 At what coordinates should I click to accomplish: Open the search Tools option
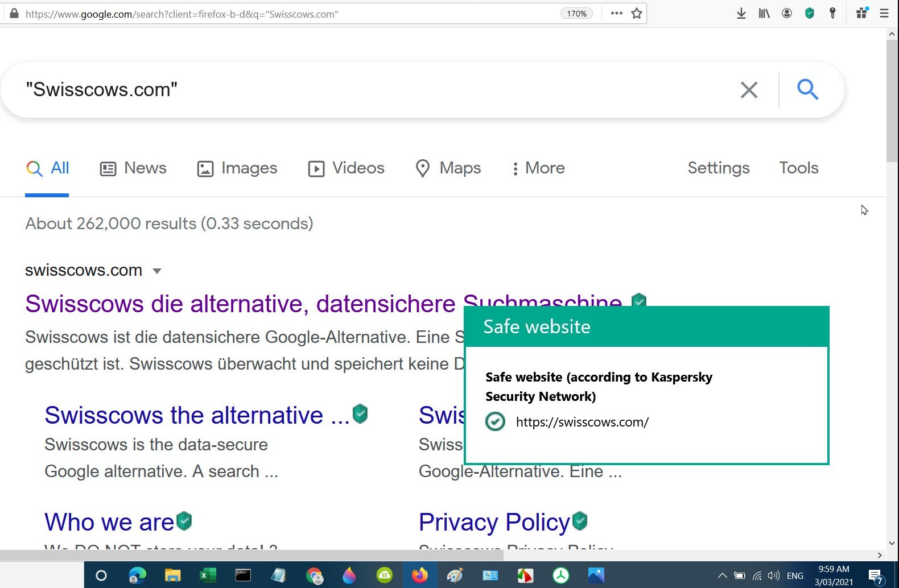(799, 168)
